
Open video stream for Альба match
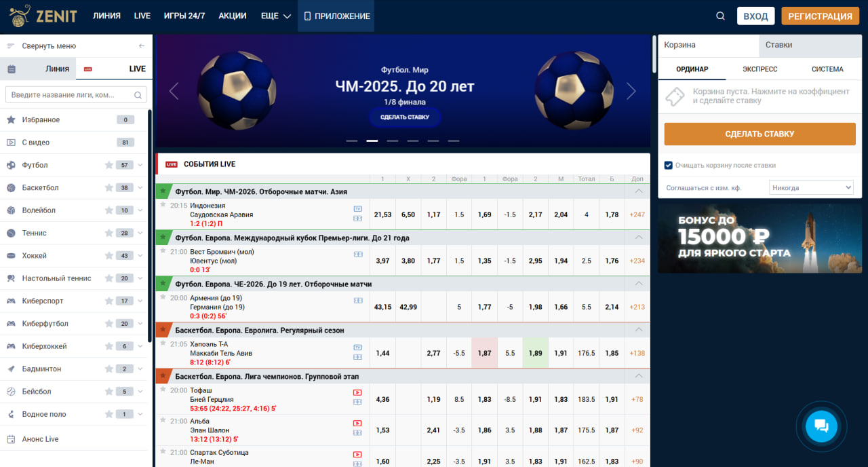pyautogui.click(x=357, y=423)
